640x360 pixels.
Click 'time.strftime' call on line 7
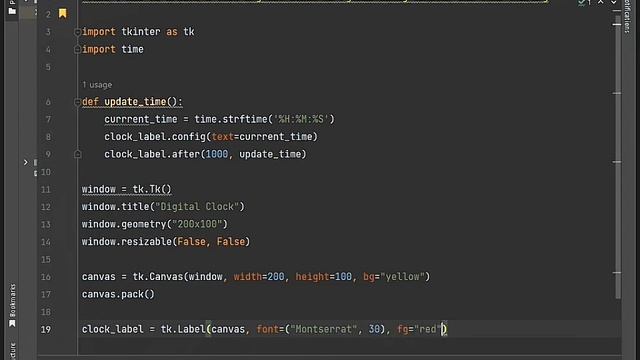click(231, 119)
